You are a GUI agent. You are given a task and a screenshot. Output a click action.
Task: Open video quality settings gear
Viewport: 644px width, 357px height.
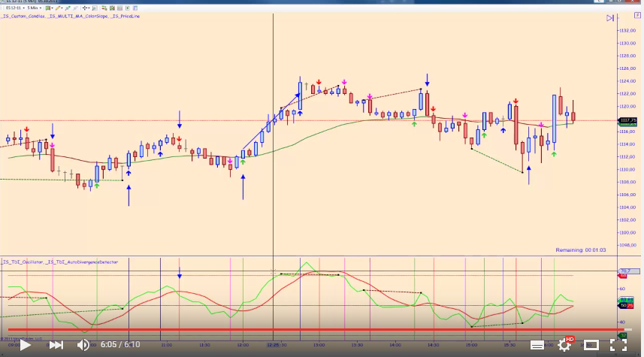tap(565, 344)
